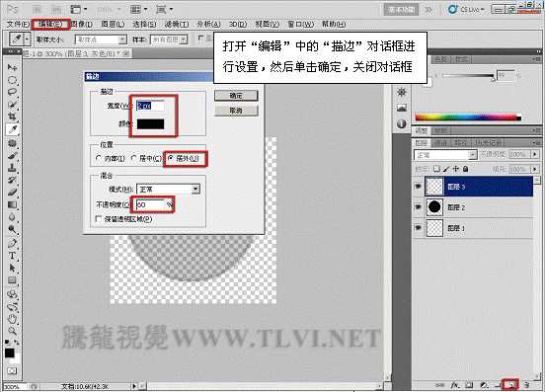The height and width of the screenshot is (392, 545).
Task: Open the tool preset picker arrow
Action: (x=27, y=39)
